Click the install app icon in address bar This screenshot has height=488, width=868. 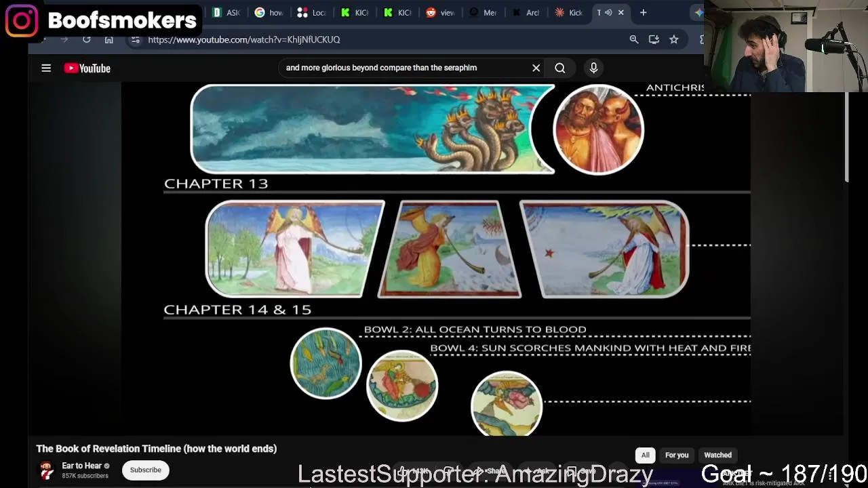tap(654, 39)
